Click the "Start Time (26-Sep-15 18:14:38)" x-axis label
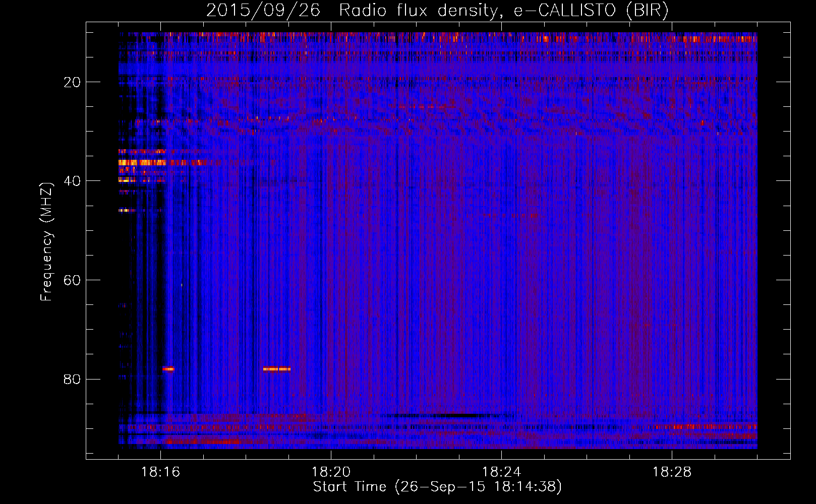The image size is (816, 504). (x=437, y=487)
